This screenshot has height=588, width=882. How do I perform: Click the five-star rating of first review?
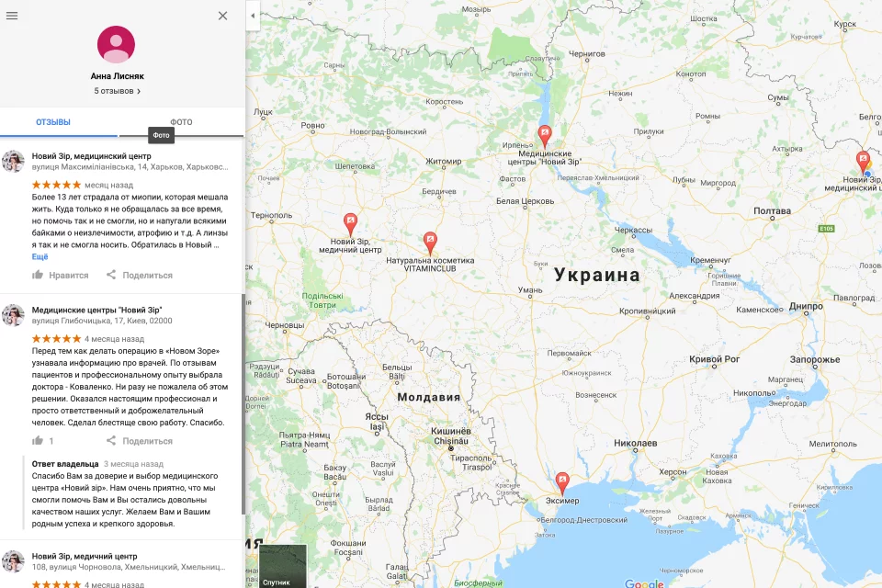tap(56, 185)
